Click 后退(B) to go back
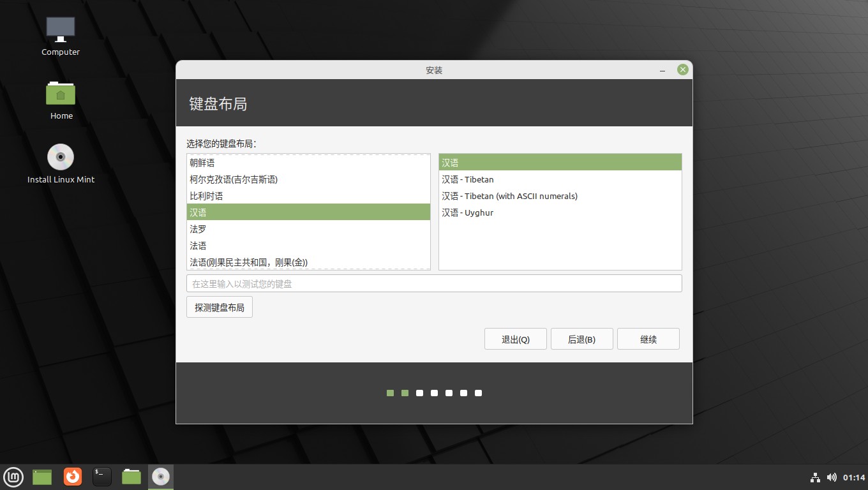 581,339
